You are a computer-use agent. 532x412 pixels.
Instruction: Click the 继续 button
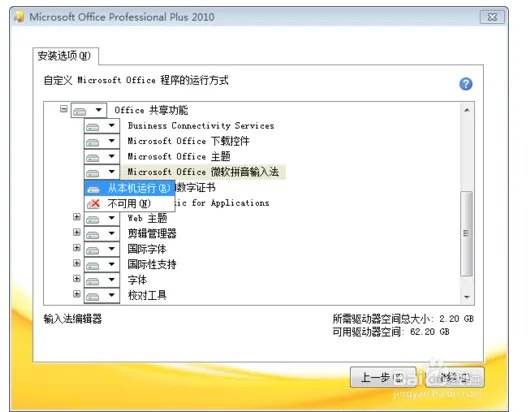[x=455, y=377]
